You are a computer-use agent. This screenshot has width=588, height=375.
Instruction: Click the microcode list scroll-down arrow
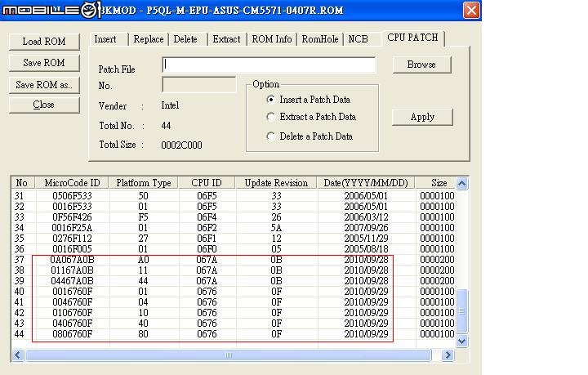462,342
